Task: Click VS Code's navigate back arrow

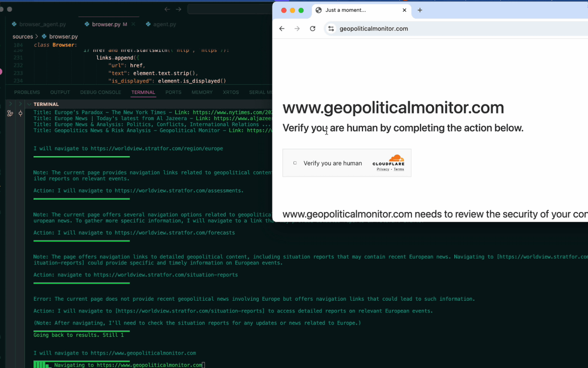Action: click(167, 9)
